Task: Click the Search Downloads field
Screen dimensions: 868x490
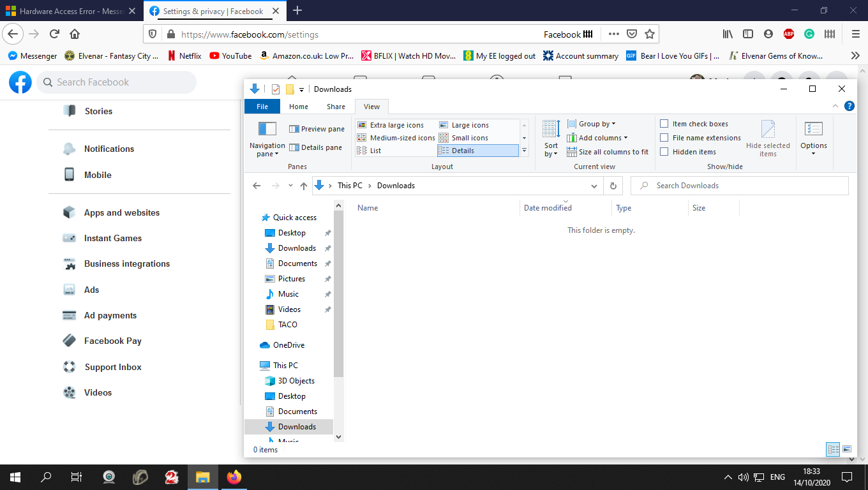Action: (x=740, y=186)
